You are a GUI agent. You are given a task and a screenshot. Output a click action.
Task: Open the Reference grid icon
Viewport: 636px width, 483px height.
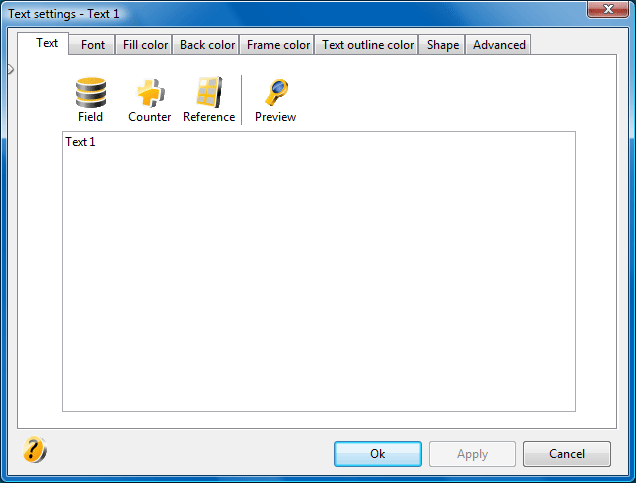(209, 92)
